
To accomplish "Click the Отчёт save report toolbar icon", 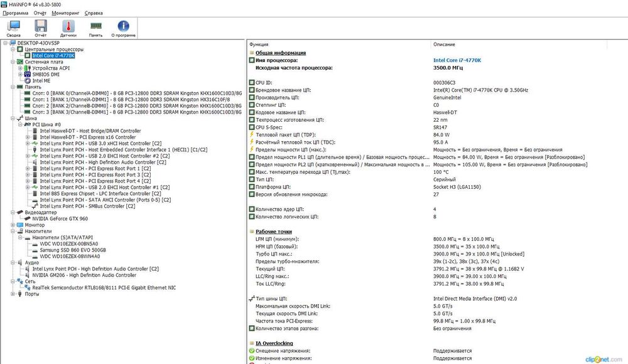I will click(x=40, y=29).
